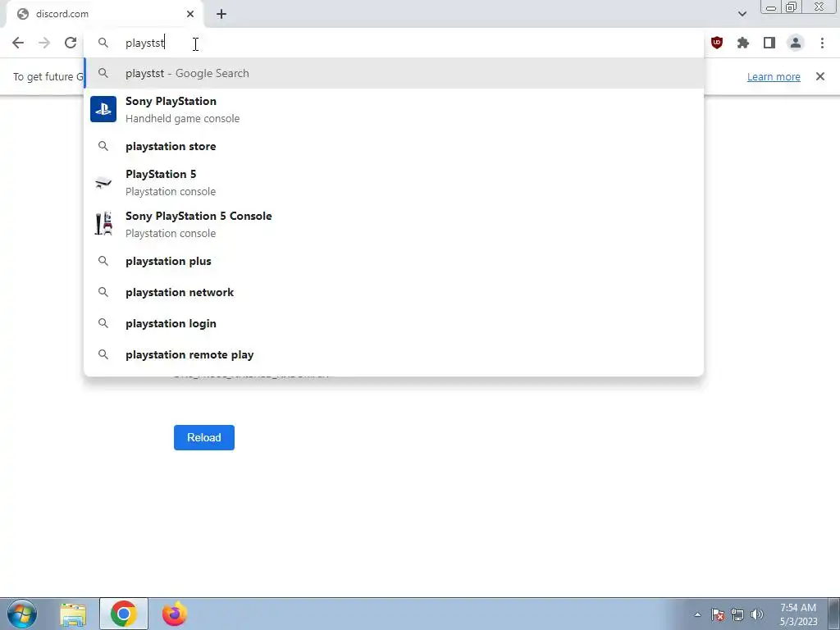Open the uBlock Origin extension icon
The image size is (840, 630).
[717, 43]
